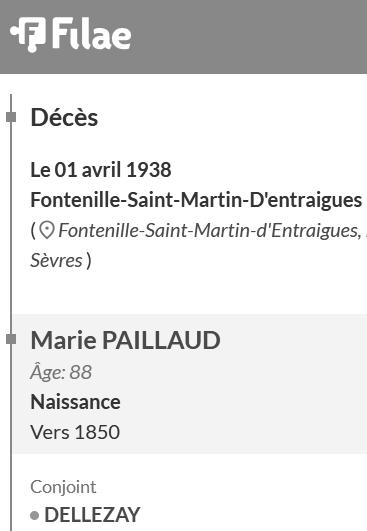The height and width of the screenshot is (531, 367).
Task: Click the bold Fontenille-Saint-Martin-D'entraigues place name
Action: [x=196, y=200]
